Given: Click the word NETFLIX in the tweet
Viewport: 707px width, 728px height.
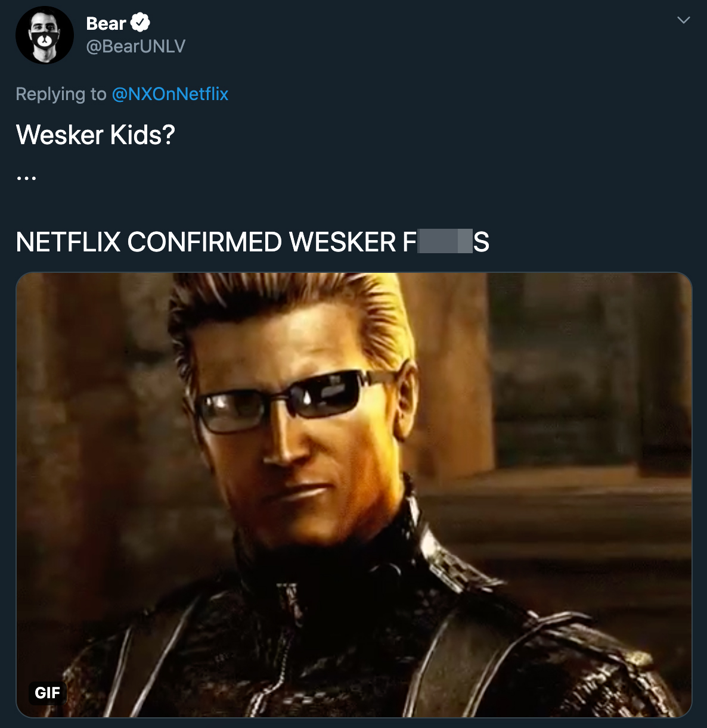Looking at the screenshot, I should coord(69,242).
